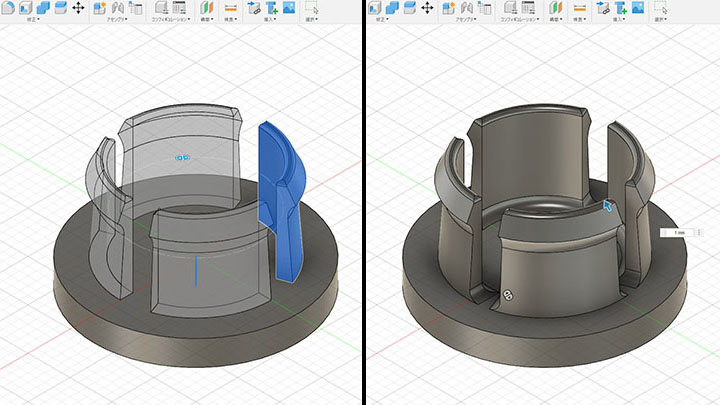Click Insert Canvas image icon in left view
Viewport: 720px width, 405px height.
[x=289, y=7]
